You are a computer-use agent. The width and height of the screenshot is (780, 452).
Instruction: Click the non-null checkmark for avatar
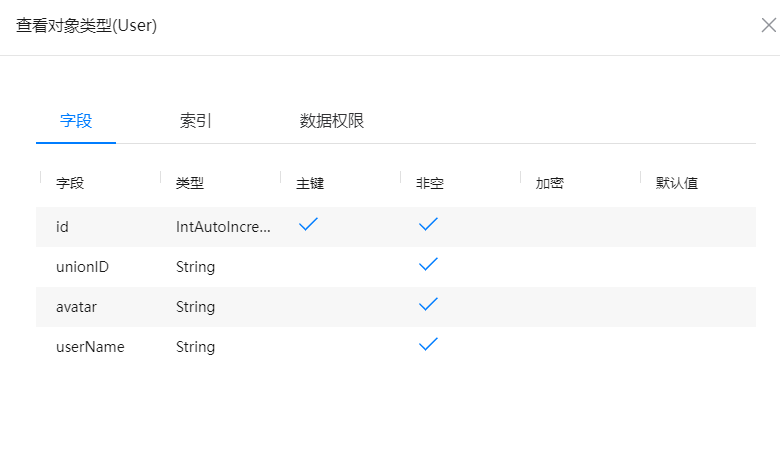click(429, 305)
